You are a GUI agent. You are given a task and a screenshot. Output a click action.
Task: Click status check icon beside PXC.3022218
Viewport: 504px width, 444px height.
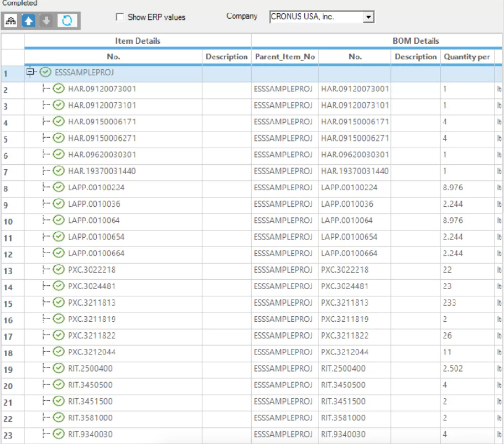pyautogui.click(x=59, y=270)
